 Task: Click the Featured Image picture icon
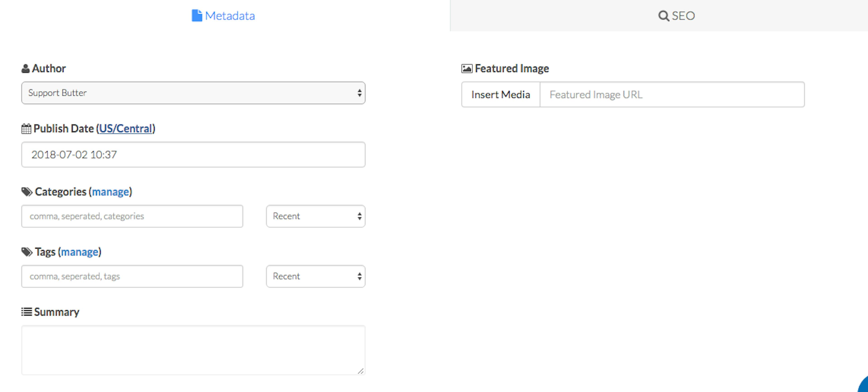point(467,69)
